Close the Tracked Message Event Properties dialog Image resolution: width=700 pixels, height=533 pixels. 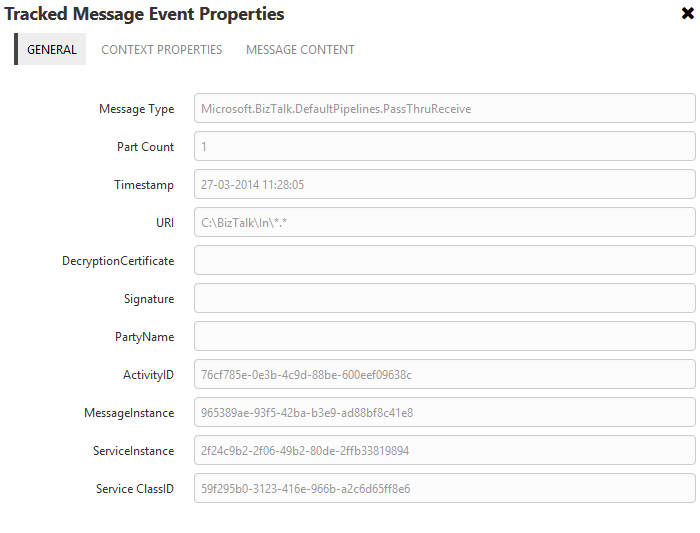point(687,13)
